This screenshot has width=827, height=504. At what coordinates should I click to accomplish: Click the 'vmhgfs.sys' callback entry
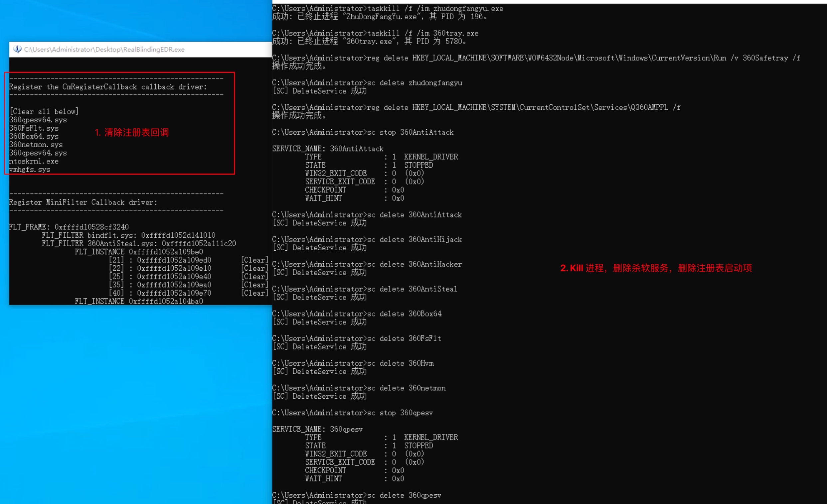[30, 170]
